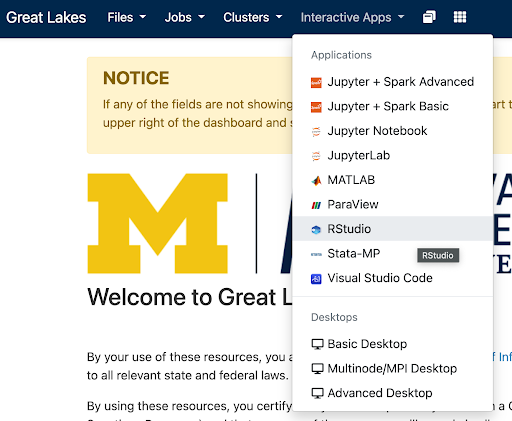The height and width of the screenshot is (421, 512).
Task: Click the RStudio blue icon
Action: [x=316, y=229]
